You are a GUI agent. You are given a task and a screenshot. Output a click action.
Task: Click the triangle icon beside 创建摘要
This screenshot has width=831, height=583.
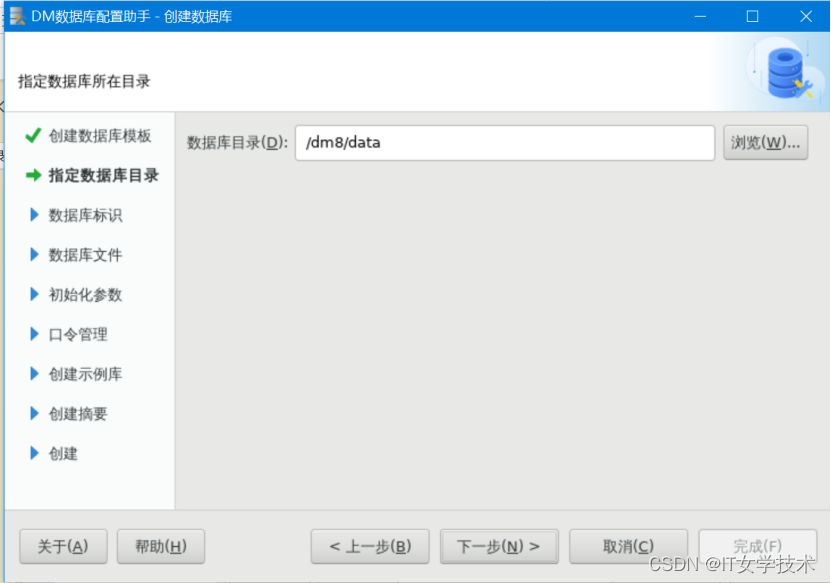[x=33, y=414]
